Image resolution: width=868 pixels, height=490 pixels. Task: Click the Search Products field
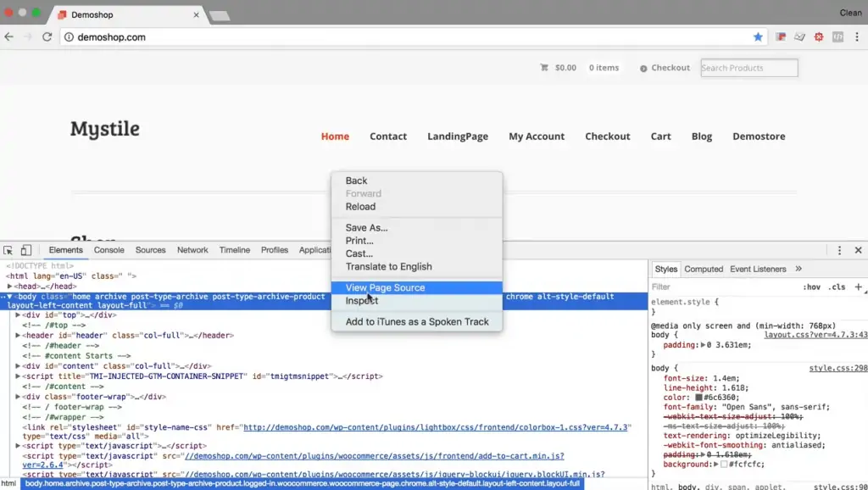pos(748,67)
